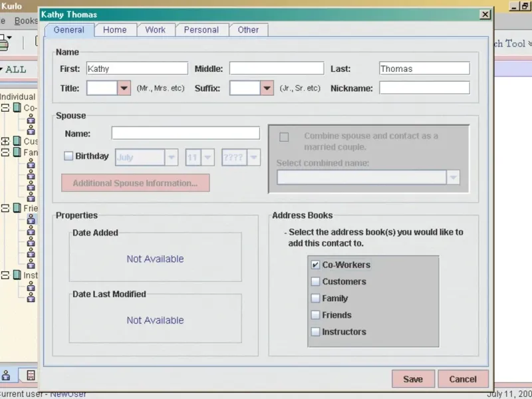Viewport: 532px width, 399px height.
Task: Collapse the Instructors tree node
Action: click(x=5, y=275)
